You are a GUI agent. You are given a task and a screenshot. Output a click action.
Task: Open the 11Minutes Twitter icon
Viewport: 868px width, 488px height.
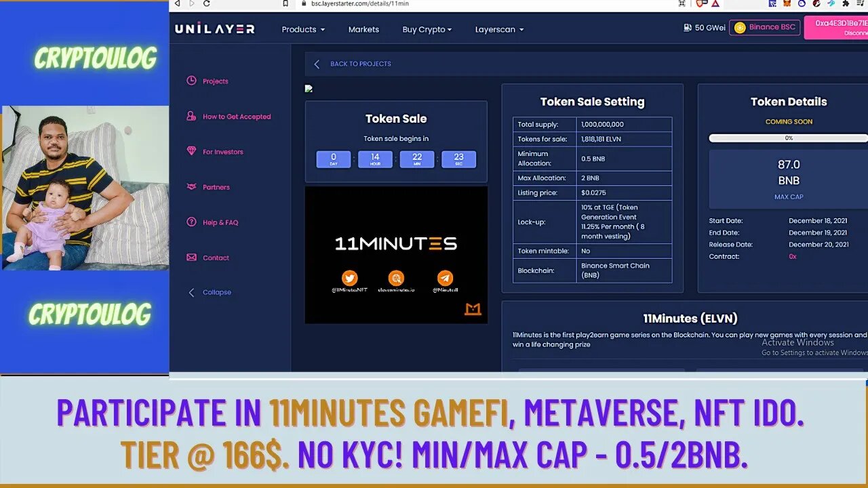349,278
